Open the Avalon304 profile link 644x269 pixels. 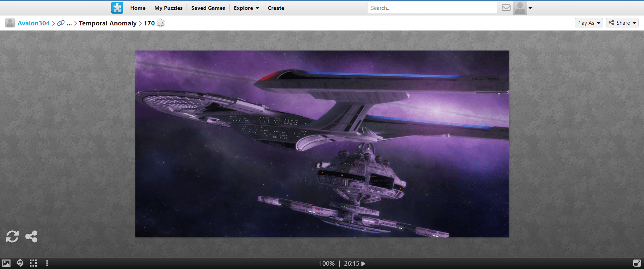coord(34,23)
